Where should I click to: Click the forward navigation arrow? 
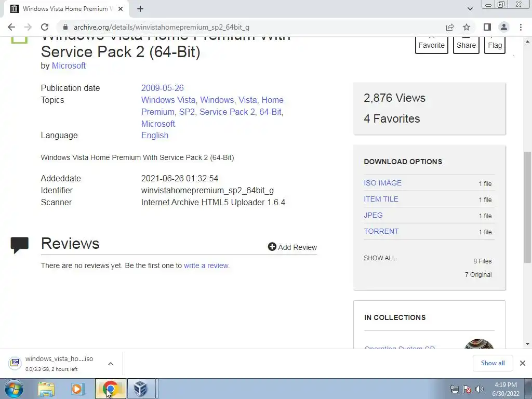point(28,27)
